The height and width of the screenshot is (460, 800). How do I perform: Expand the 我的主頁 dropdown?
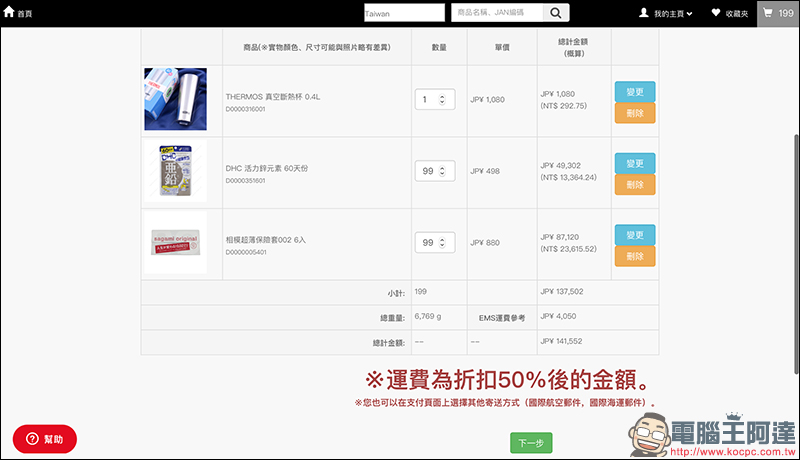click(x=673, y=14)
